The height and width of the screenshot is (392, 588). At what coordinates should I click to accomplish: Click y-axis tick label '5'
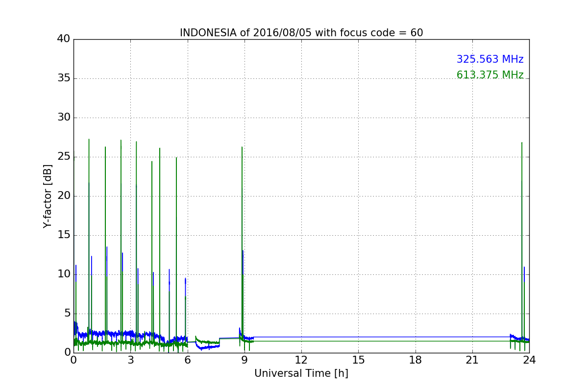point(67,314)
